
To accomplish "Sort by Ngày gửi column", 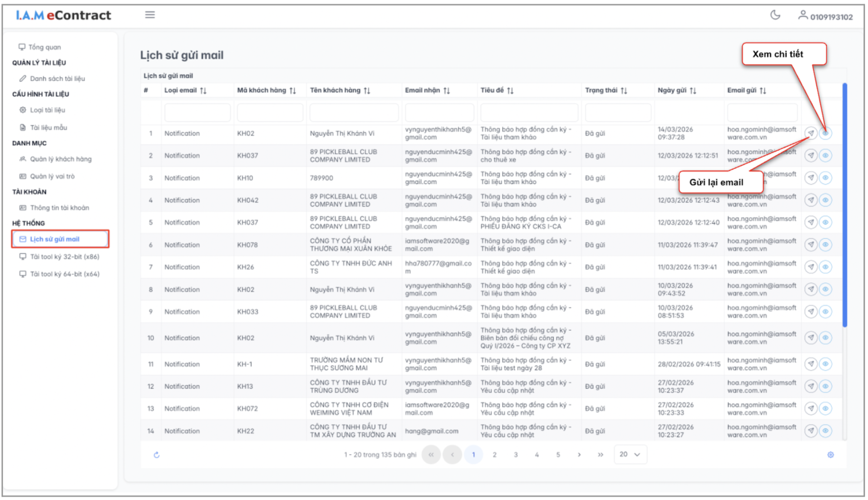I will click(x=693, y=91).
